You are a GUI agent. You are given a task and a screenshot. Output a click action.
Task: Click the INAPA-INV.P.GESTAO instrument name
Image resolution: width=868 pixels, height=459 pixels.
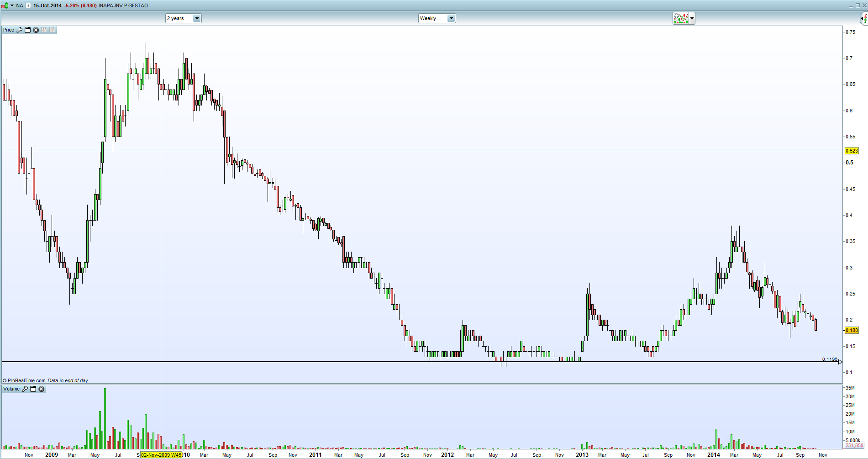tap(123, 5)
